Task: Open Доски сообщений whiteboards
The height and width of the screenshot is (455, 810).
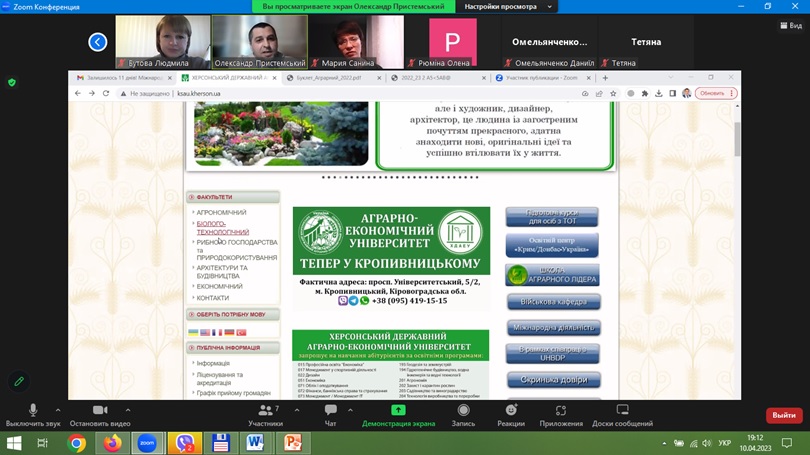Action: [x=622, y=415]
